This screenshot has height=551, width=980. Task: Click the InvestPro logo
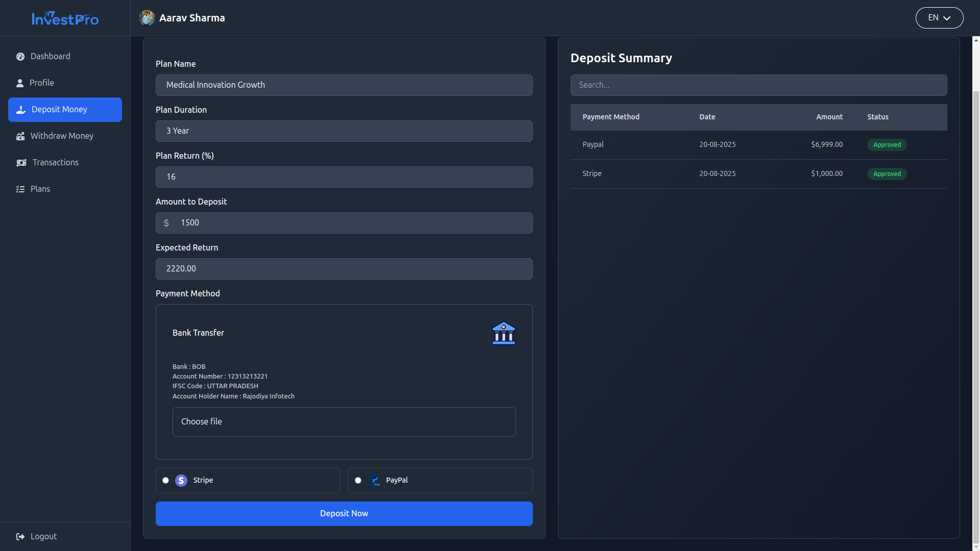coord(65,19)
